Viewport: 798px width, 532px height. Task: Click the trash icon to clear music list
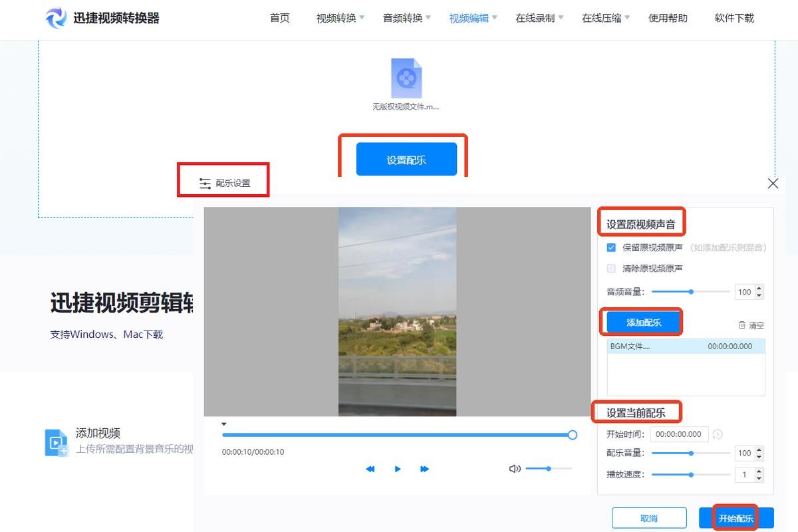tap(742, 325)
